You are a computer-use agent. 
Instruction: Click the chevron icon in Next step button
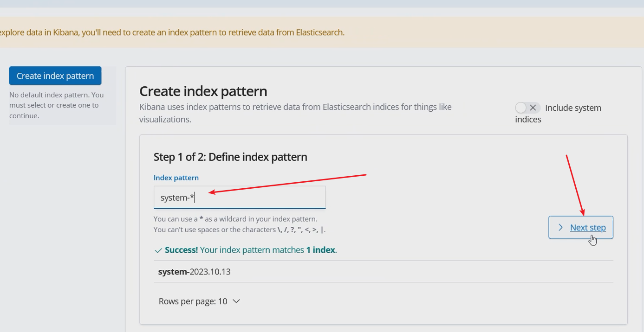(x=560, y=228)
